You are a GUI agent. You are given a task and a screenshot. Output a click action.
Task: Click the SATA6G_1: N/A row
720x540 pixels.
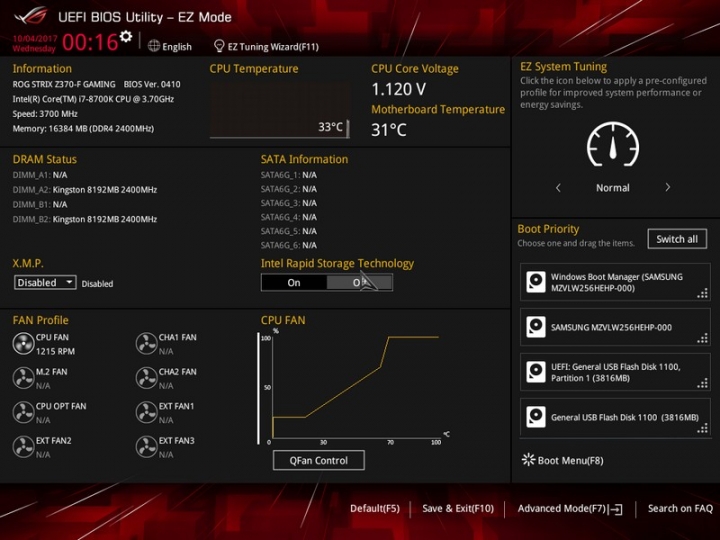(289, 175)
